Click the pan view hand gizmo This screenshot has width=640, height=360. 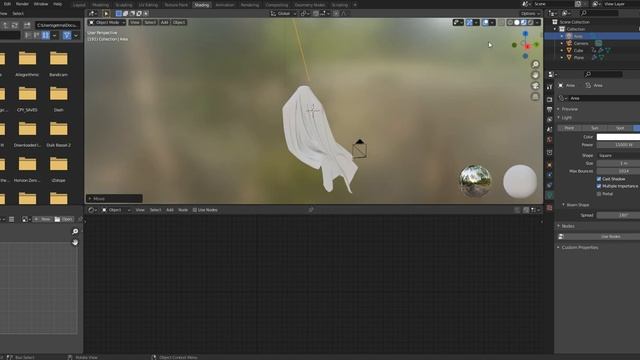(535, 75)
